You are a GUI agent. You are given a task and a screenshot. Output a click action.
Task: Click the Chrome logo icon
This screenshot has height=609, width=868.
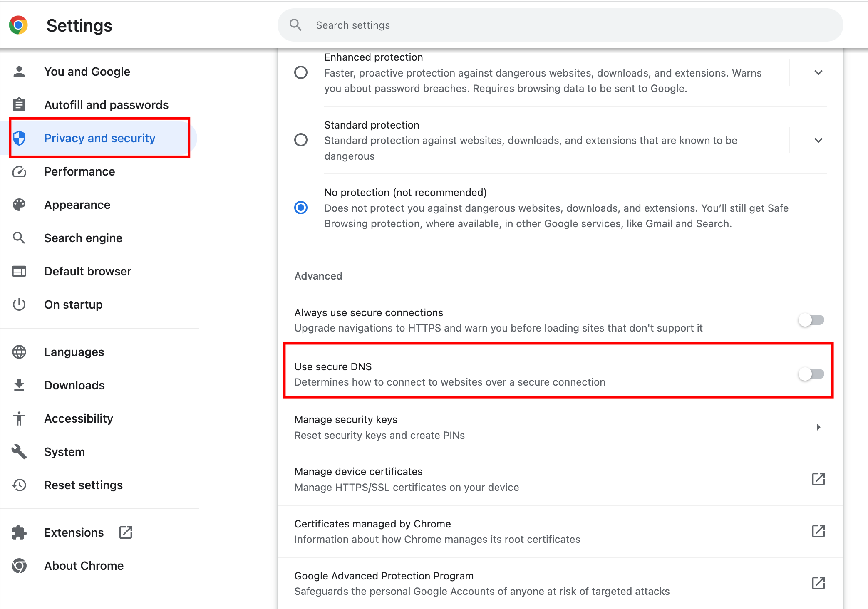coord(18,25)
